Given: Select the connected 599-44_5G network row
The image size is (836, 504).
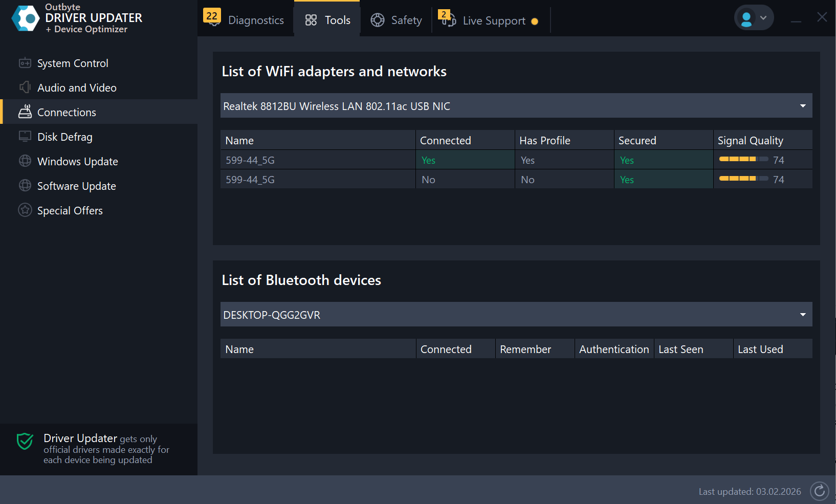Looking at the screenshot, I should click(317, 160).
